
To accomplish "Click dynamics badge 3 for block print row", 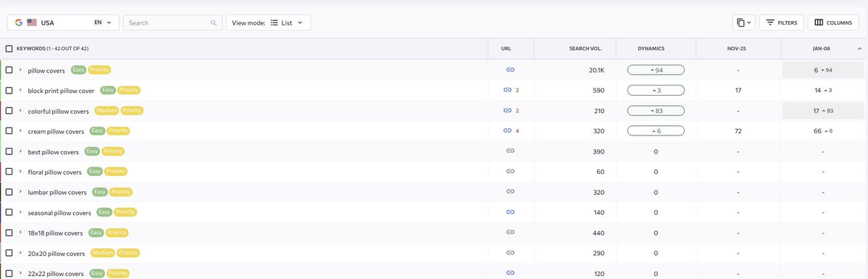I will click(656, 90).
